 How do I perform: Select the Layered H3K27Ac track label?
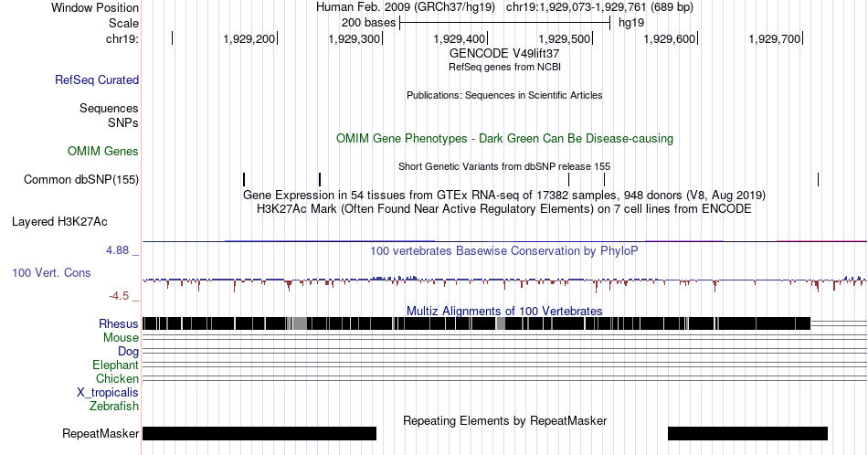(x=59, y=221)
